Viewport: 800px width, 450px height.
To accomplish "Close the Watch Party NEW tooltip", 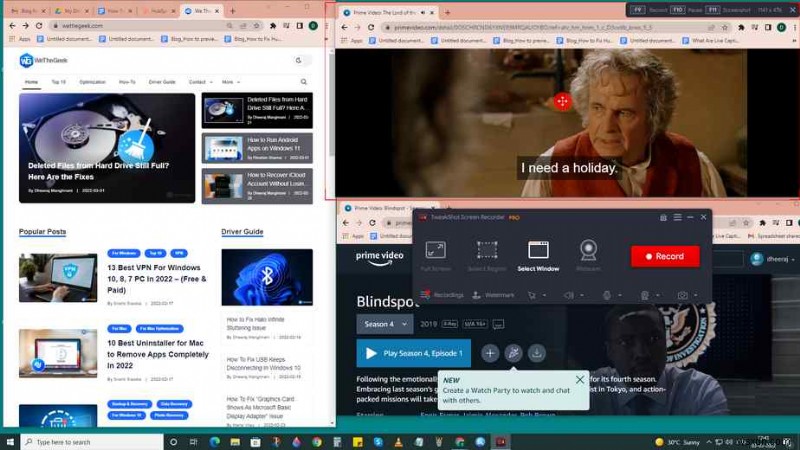I will (x=580, y=380).
